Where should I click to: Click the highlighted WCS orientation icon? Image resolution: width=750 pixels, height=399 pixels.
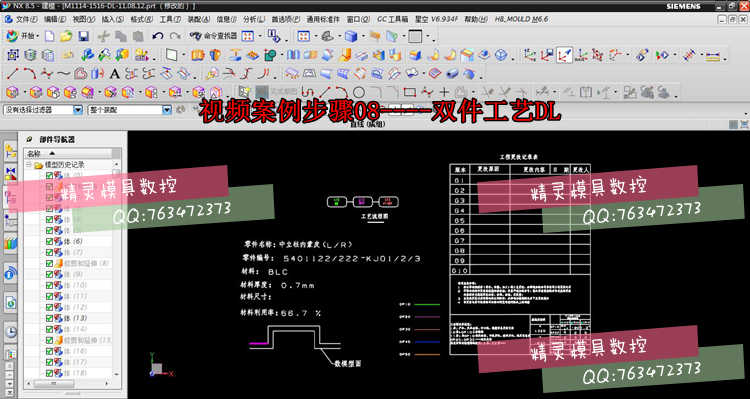click(x=564, y=55)
